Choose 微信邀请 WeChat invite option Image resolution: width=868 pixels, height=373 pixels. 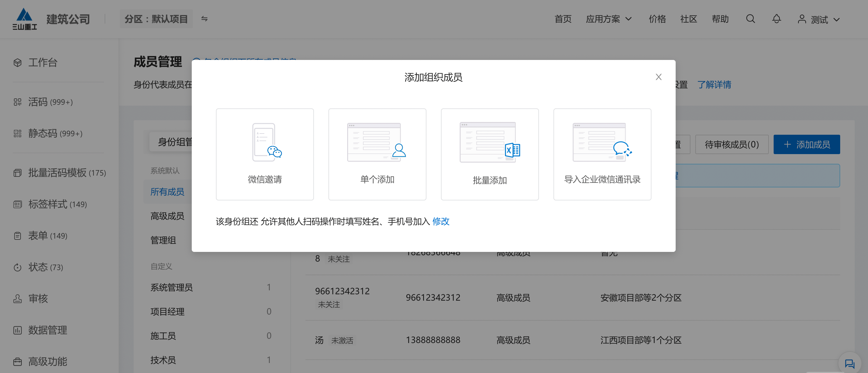(265, 154)
